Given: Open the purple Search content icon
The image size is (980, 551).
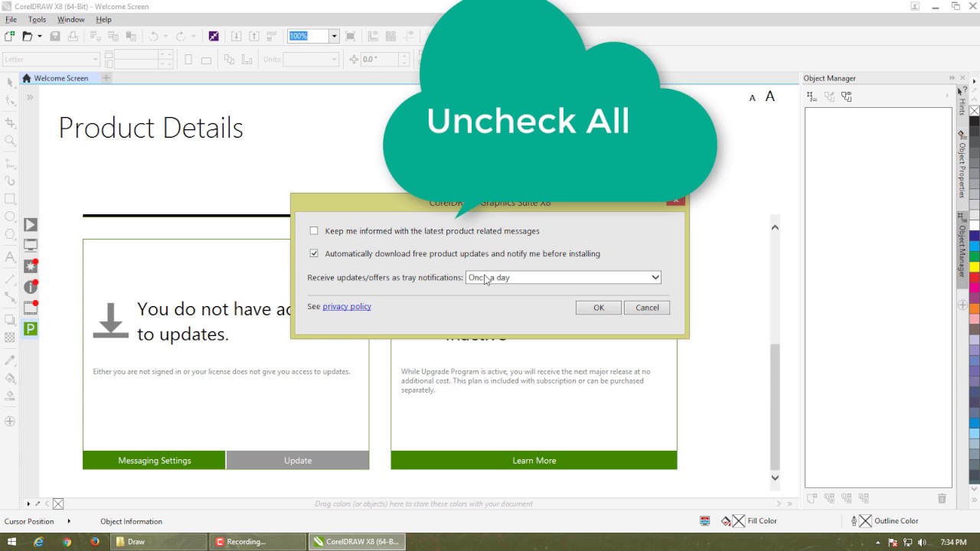Looking at the screenshot, I should pos(214,36).
